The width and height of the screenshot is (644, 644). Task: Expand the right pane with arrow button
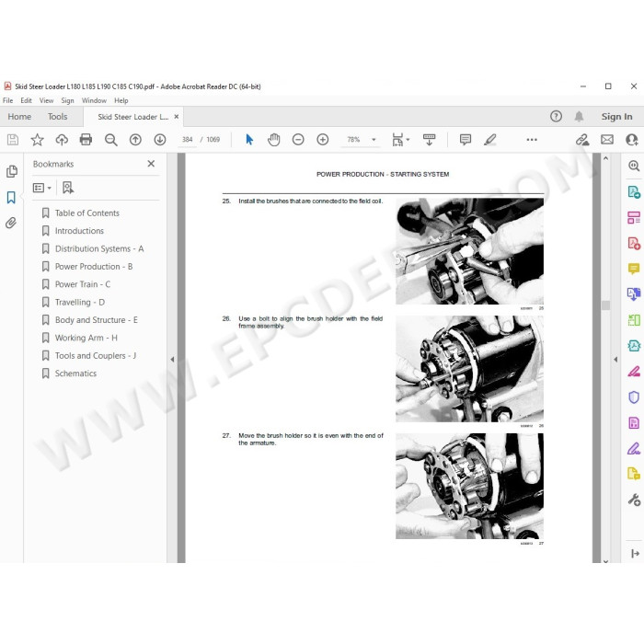[x=635, y=553]
